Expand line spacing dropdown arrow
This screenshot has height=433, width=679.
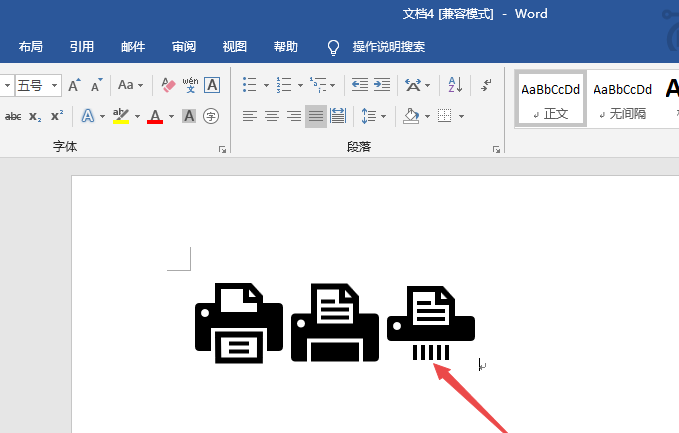[x=383, y=116]
